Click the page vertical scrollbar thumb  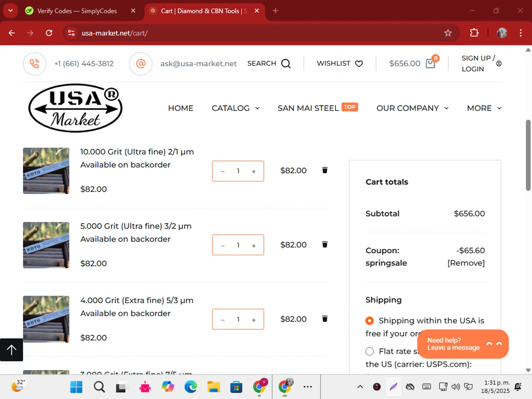tap(528, 155)
